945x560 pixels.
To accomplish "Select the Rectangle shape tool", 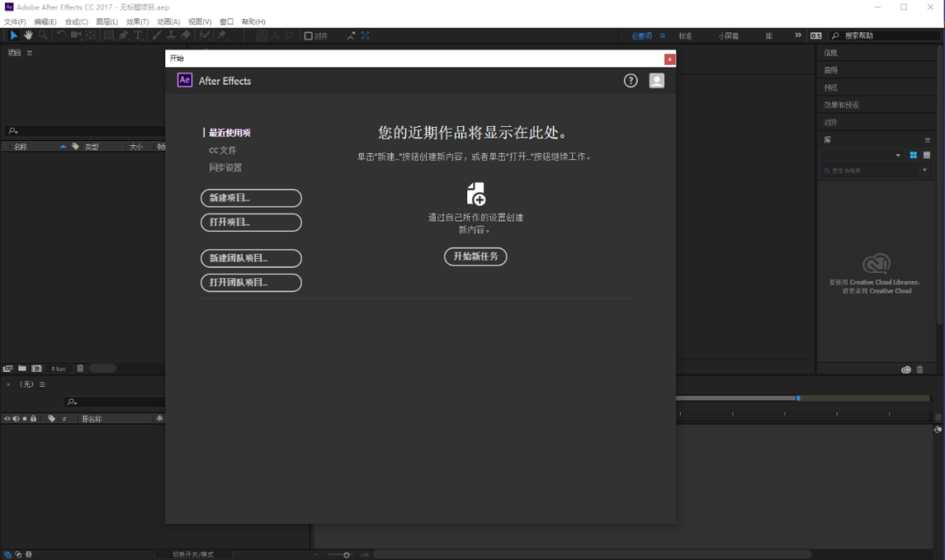I will (109, 36).
